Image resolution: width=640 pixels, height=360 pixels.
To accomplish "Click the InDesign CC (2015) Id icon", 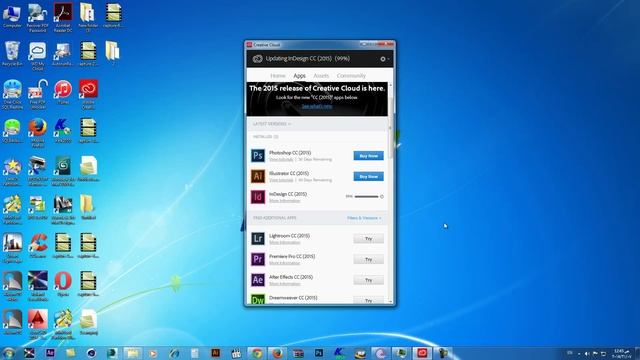I will pos(258,197).
